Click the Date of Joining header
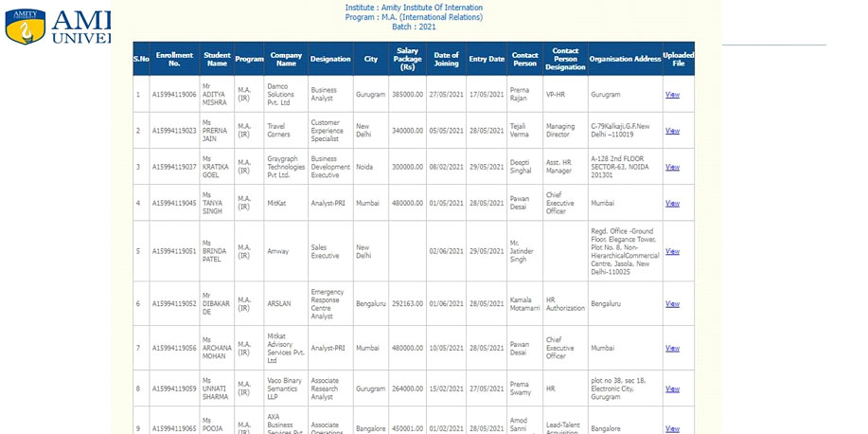Screen dimensions: 868x434 point(446,59)
